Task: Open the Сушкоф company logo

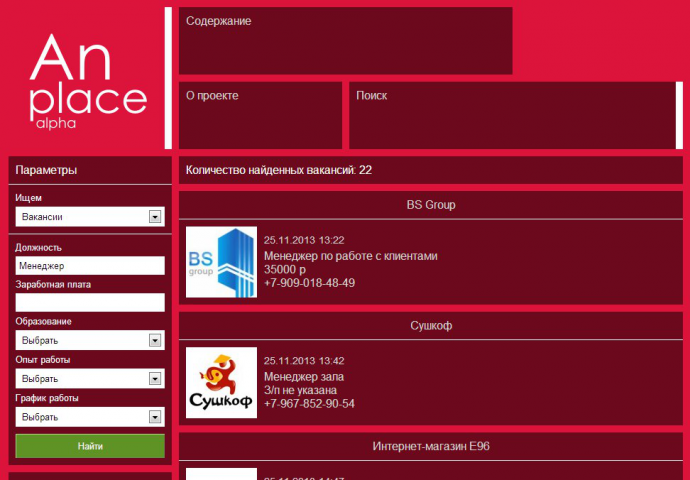Action: point(221,382)
